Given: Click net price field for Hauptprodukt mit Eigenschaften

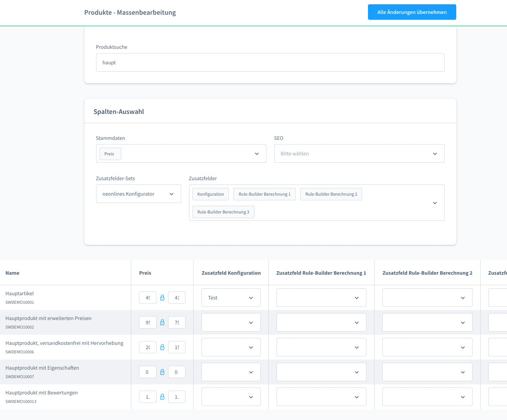Looking at the screenshot, I should point(177,372).
